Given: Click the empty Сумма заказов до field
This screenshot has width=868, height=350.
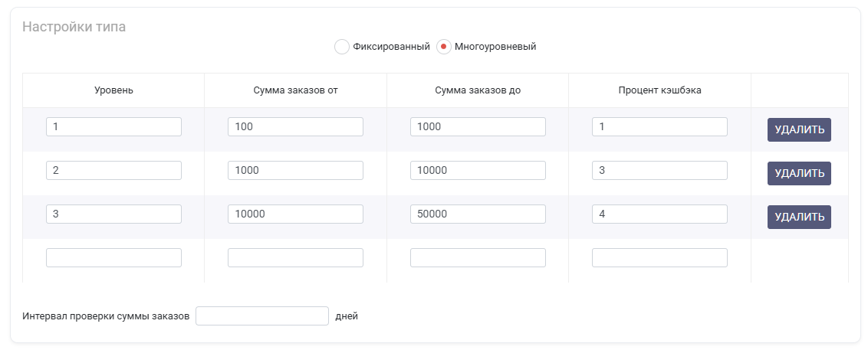Looking at the screenshot, I should point(478,257).
